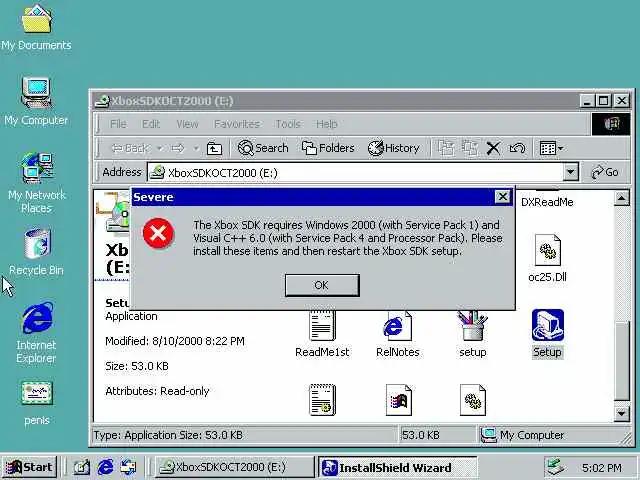
Task: Expand the Address bar dropdown arrow
Action: (x=571, y=172)
